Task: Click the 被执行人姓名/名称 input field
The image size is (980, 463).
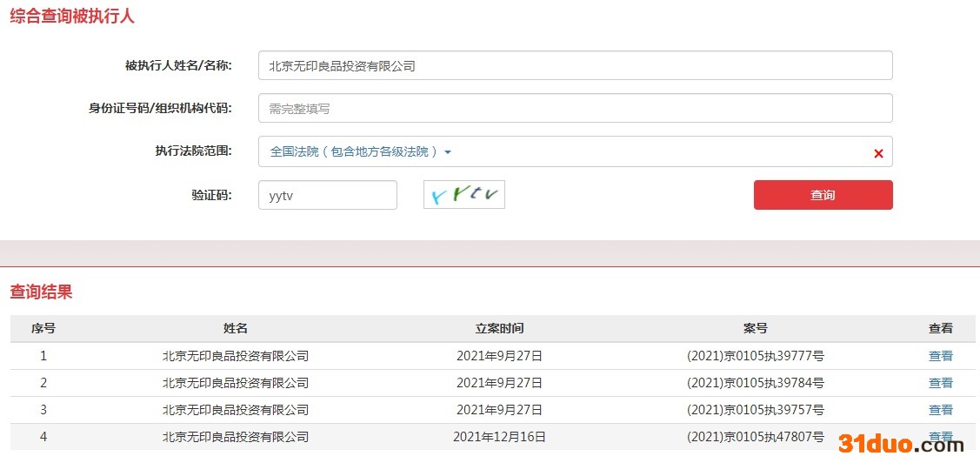Action: click(575, 65)
